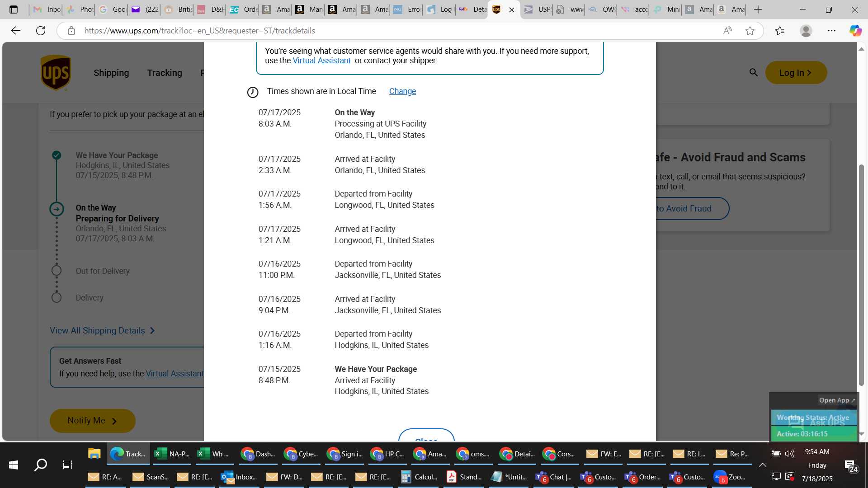Open the Untitled Notepad taskbar item
This screenshot has height=488, width=868.
coord(509,477)
